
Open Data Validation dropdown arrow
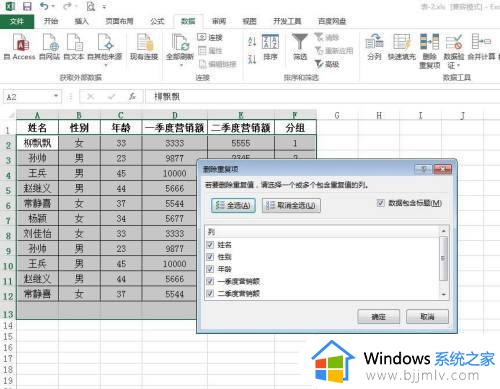click(x=458, y=65)
